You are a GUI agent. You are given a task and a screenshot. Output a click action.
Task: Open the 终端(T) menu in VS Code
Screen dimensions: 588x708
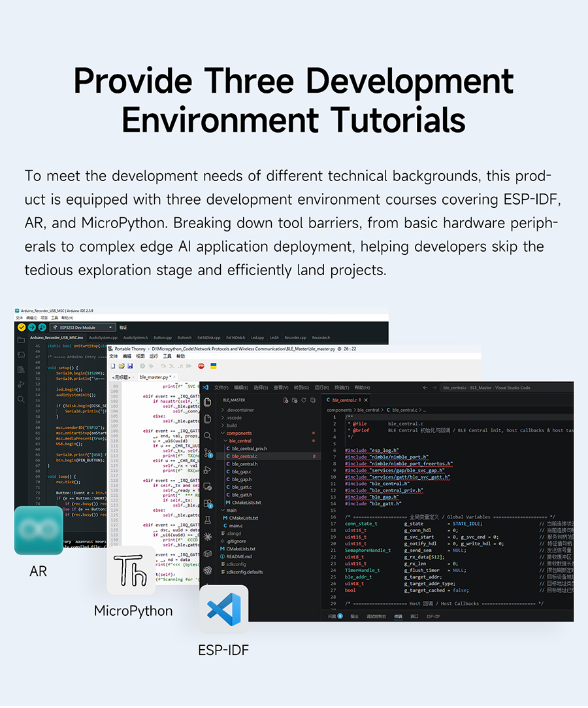pos(342,388)
